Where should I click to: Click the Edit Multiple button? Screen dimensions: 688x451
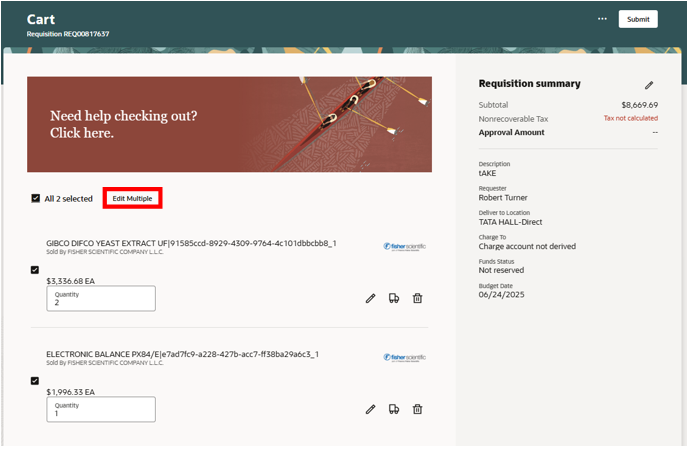[133, 198]
